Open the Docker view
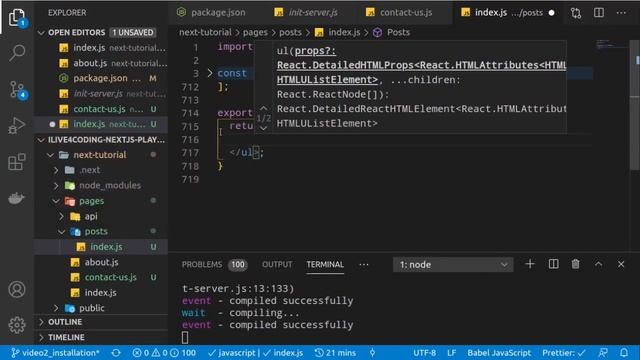640x360 pixels. 17,198
